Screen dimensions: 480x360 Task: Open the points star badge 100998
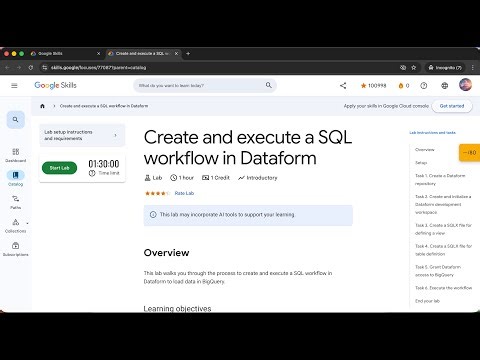373,86
